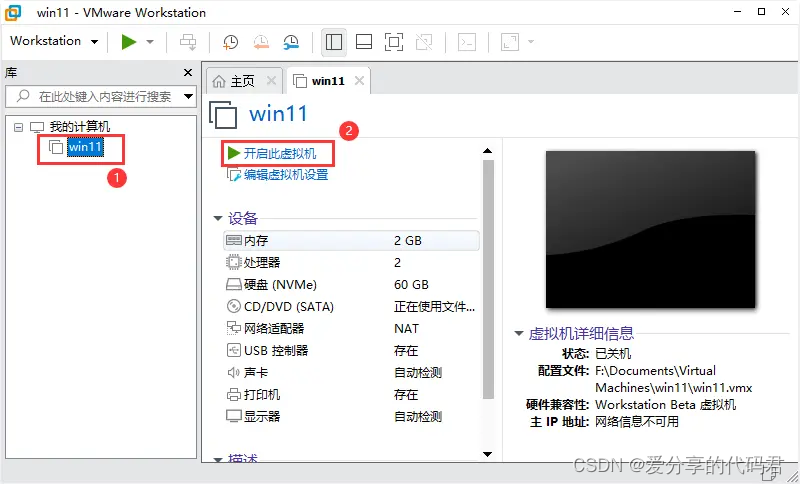Click the Workstation Beta 虚拟机 compatibility value

click(x=665, y=404)
